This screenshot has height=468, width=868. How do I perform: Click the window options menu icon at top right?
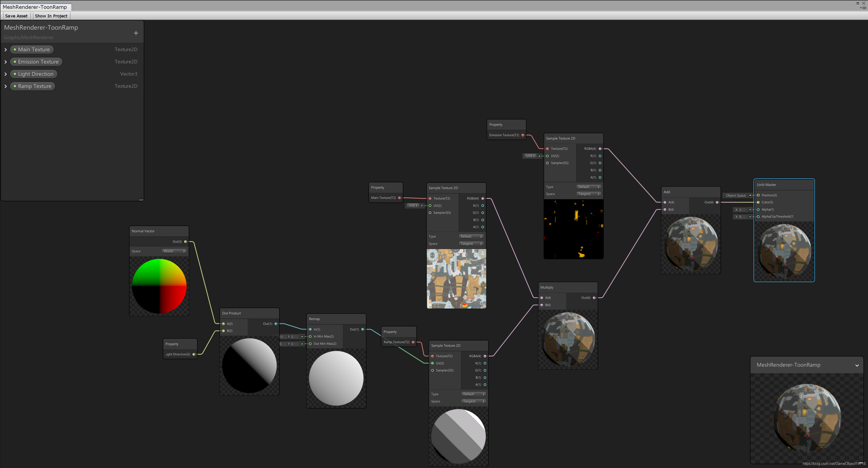[864, 8]
